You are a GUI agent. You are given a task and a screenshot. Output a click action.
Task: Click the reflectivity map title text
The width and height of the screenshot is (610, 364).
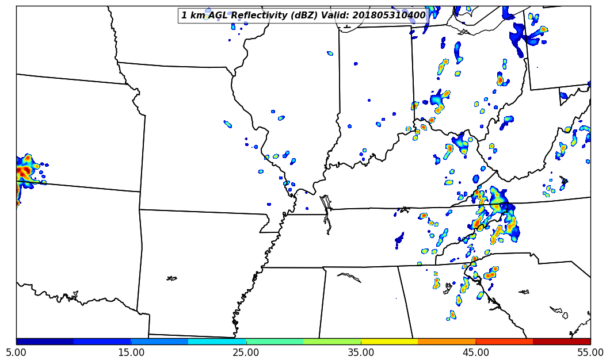tap(303, 15)
